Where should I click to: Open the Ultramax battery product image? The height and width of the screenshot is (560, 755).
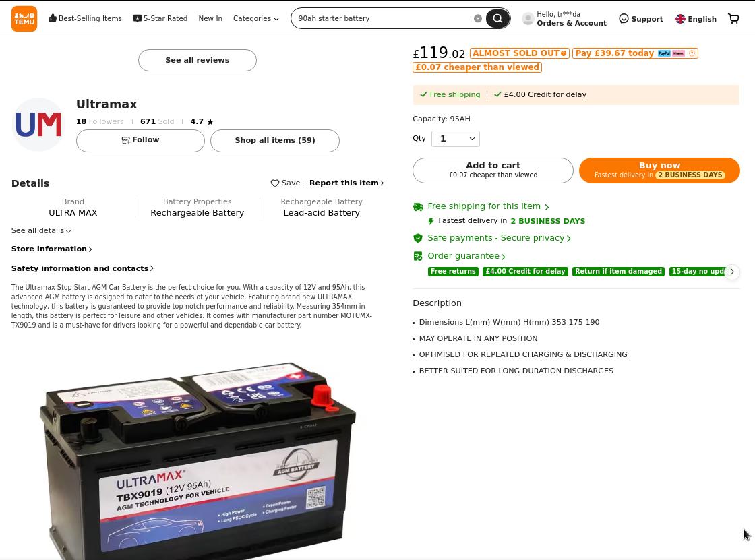(x=198, y=460)
